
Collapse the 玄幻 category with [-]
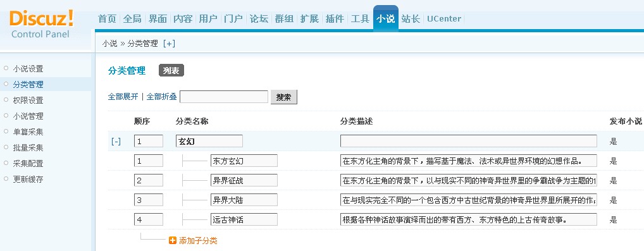click(116, 142)
